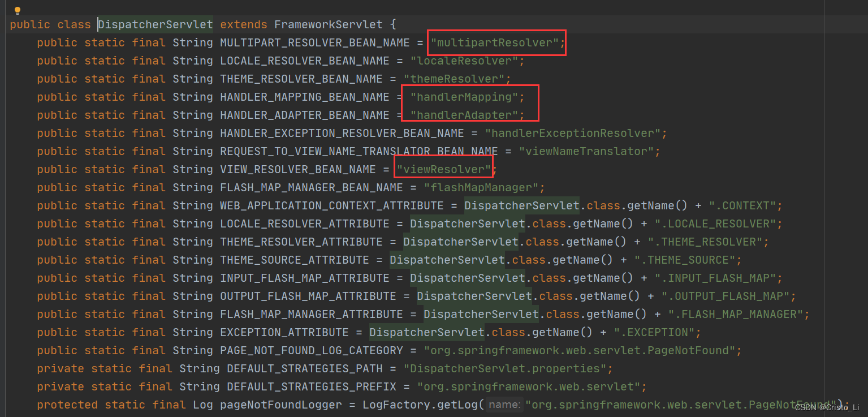Click the "handlerMapping" string literal

[464, 97]
